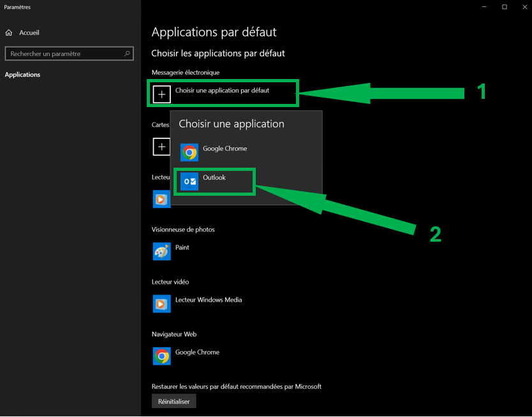Select Applications in the sidebar
Viewport: 532px width, 417px height.
click(22, 75)
